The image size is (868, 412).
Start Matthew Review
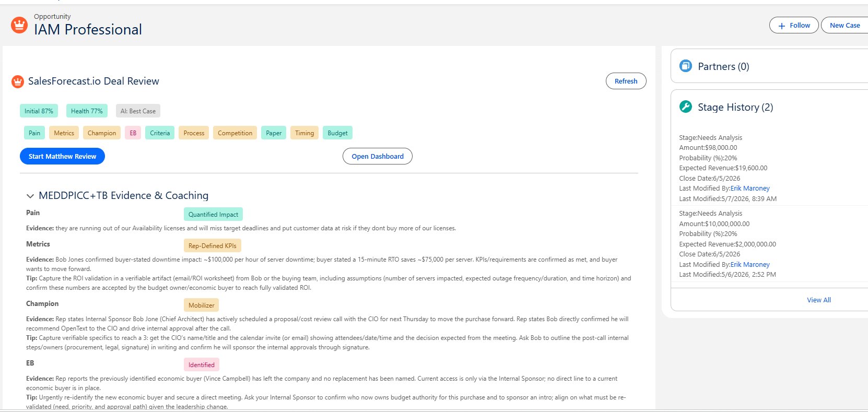point(62,156)
